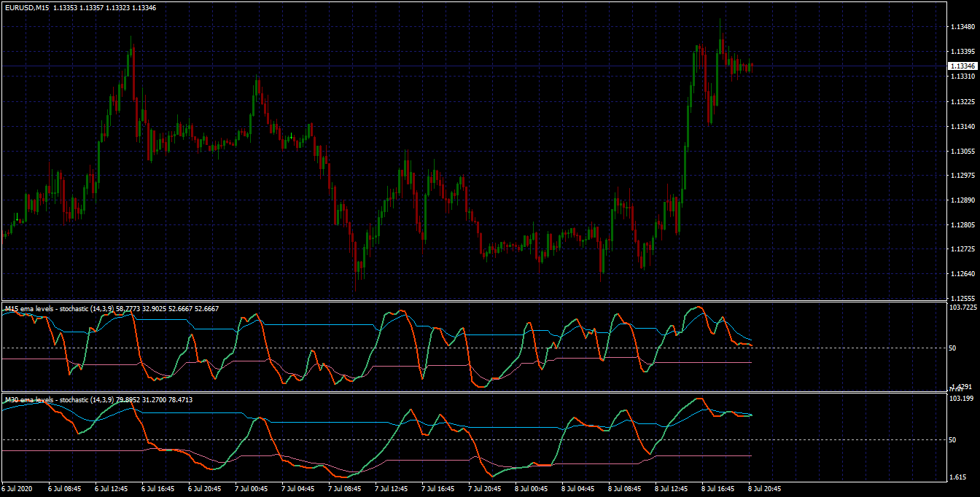Click the 50 level label in M30 stochastic panel
Viewport: 980px width, 497px height.
[x=953, y=440]
